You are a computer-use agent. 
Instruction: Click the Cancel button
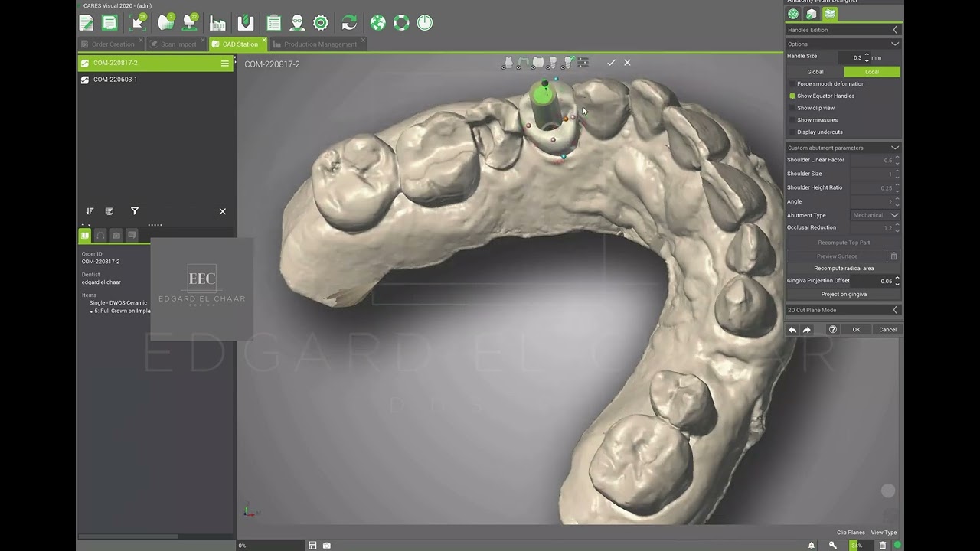click(887, 330)
